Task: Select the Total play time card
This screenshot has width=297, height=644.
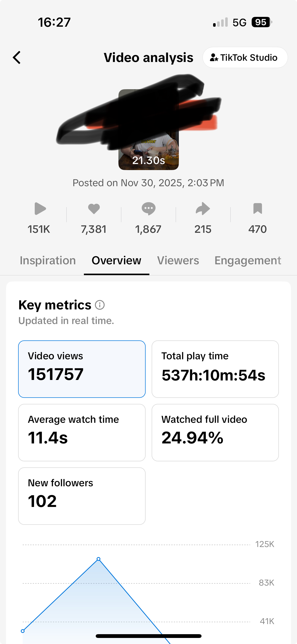Action: (215, 369)
